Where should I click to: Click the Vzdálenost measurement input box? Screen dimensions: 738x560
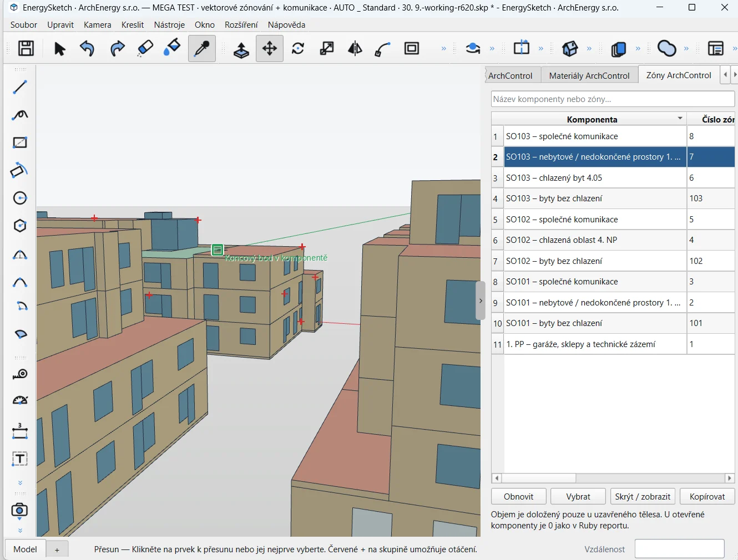(679, 549)
